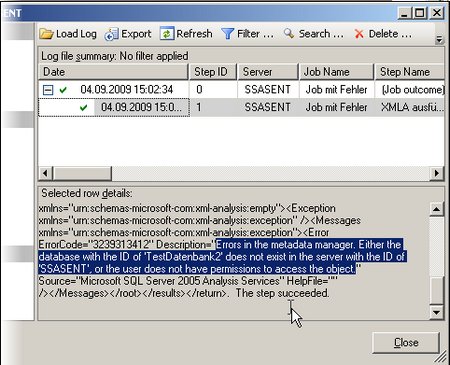450x365 pixels.
Task: Open the toolbar overflow options arrow
Action: point(439,39)
